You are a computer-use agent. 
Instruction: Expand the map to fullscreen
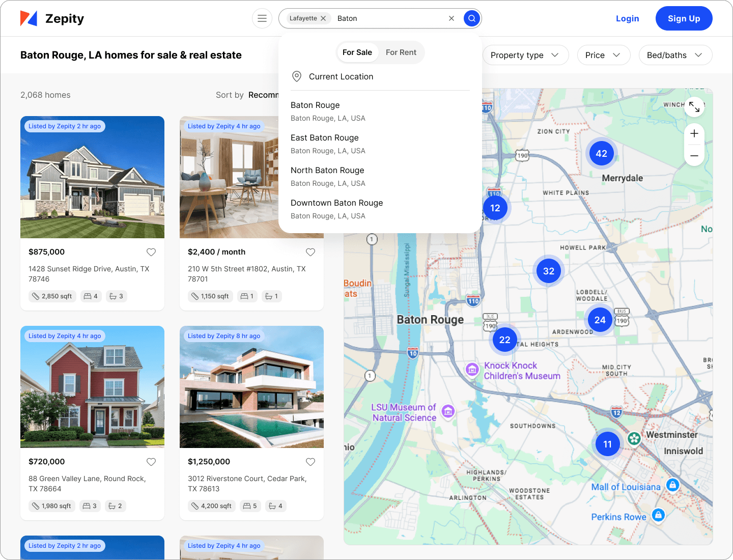[694, 106]
